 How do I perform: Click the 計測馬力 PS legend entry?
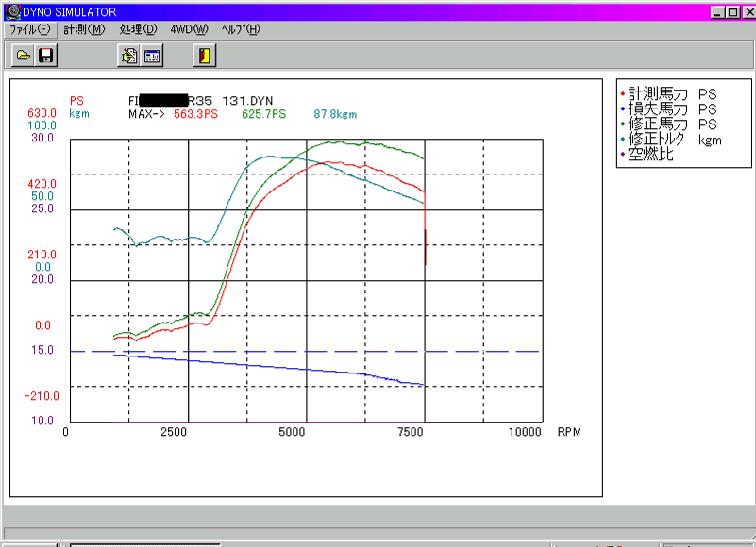[668, 94]
